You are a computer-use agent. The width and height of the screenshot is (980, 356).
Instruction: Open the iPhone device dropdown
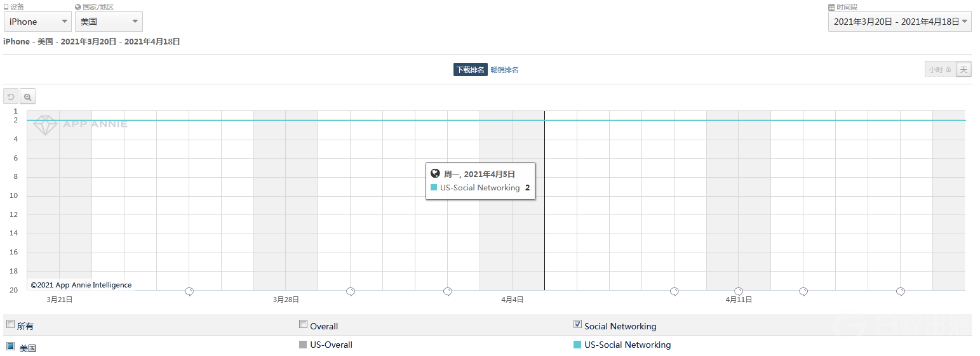[37, 22]
